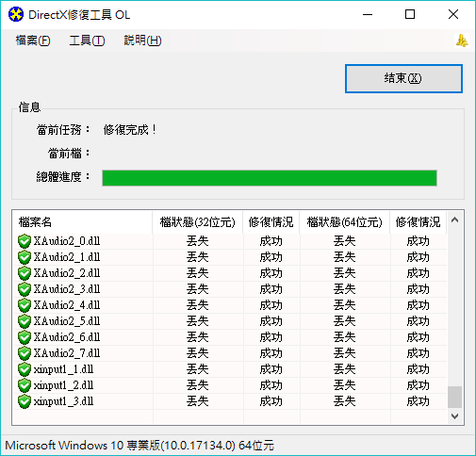Click the file list scrollbar thumb
Viewport: 476px width, 456px height.
click(454, 397)
